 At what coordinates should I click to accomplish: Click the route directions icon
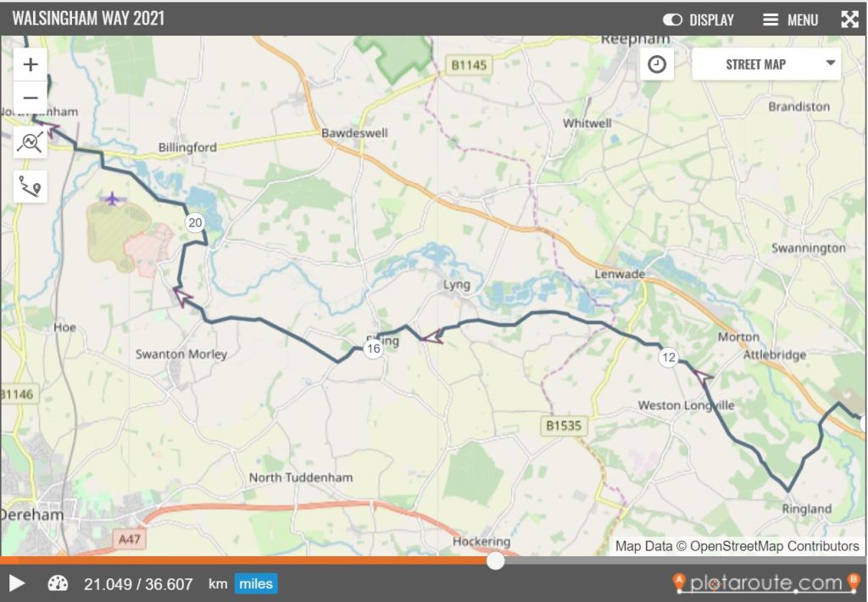[x=31, y=186]
